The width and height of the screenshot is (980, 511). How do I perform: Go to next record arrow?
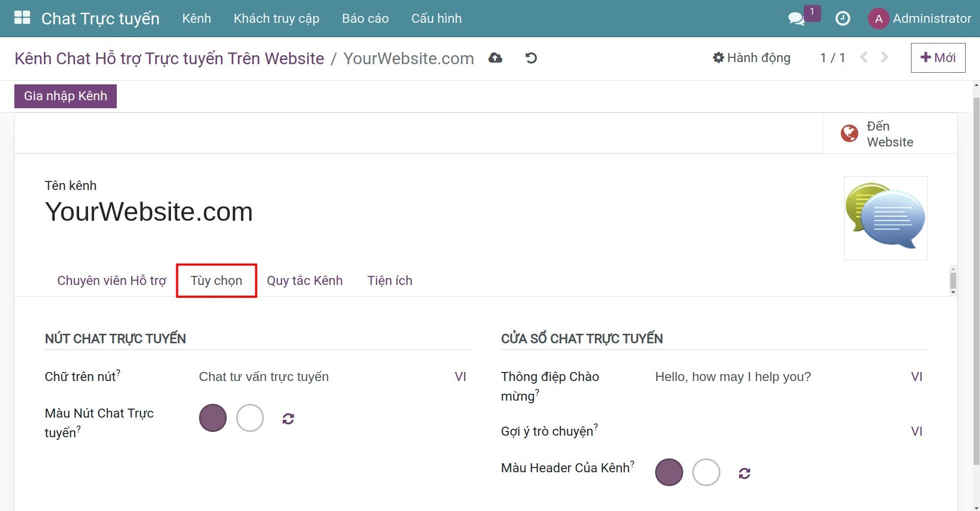click(x=884, y=57)
